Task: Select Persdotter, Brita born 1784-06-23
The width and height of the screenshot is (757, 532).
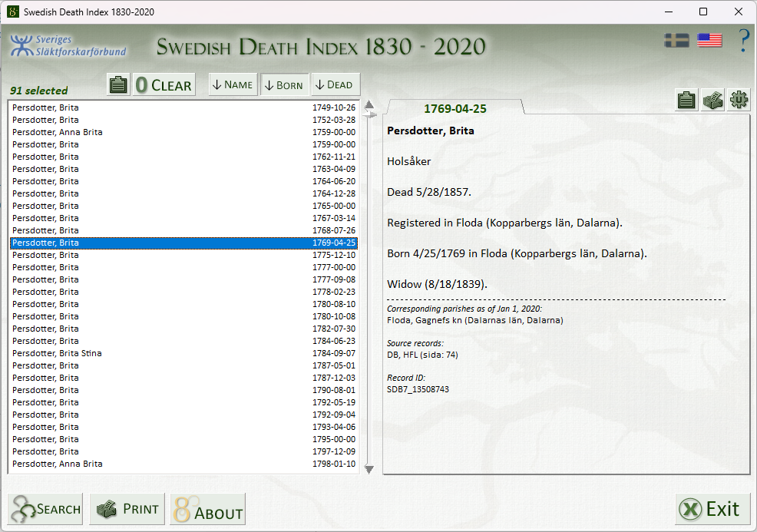Action: pos(184,342)
